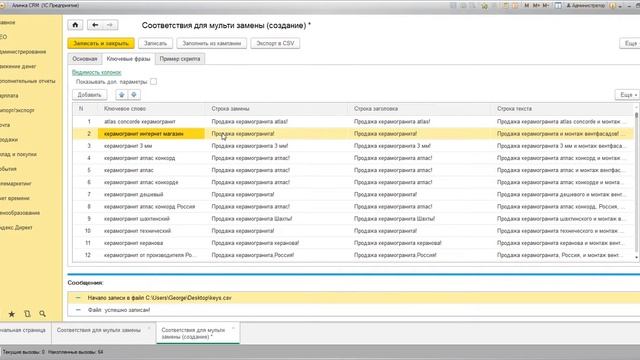640x360 pixels.
Task: Open 'Телемаркетинг' sidebar section
Action: [16, 183]
